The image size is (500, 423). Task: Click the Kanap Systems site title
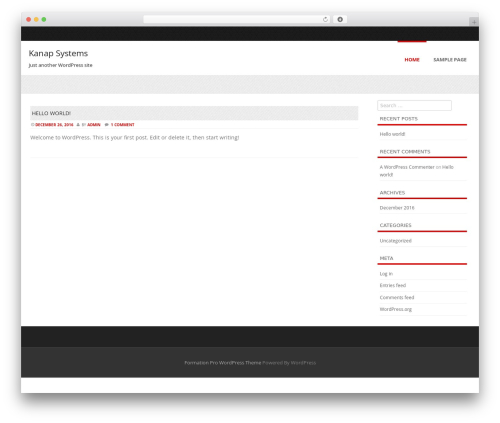[x=58, y=53]
